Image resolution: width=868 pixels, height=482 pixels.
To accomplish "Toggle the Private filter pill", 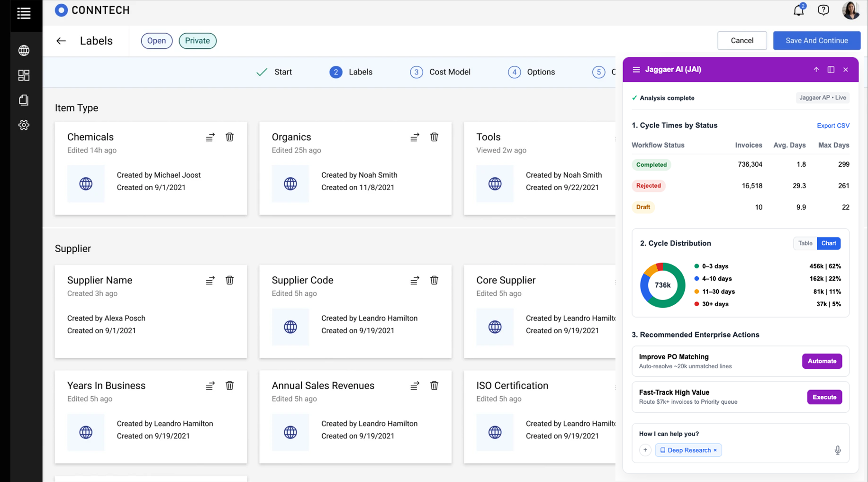I will [x=198, y=41].
